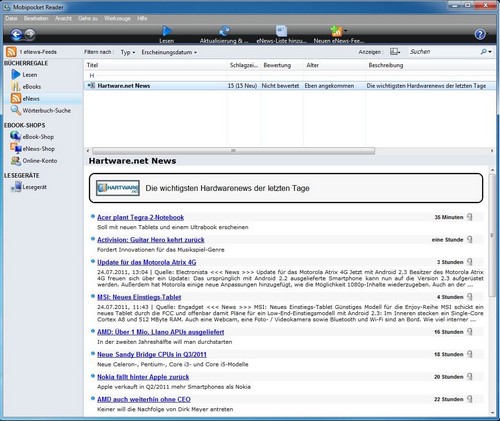Click the page icon beside 35 Minuten
This screenshot has width=500, height=421.
coord(470,217)
